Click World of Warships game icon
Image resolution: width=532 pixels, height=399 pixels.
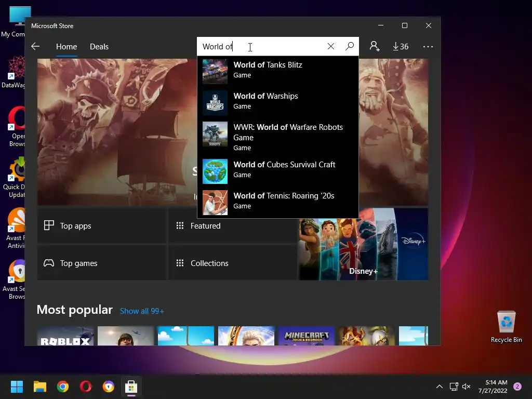click(215, 103)
